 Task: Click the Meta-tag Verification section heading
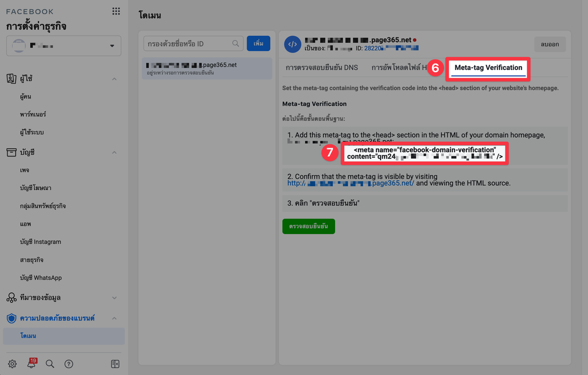pos(314,104)
